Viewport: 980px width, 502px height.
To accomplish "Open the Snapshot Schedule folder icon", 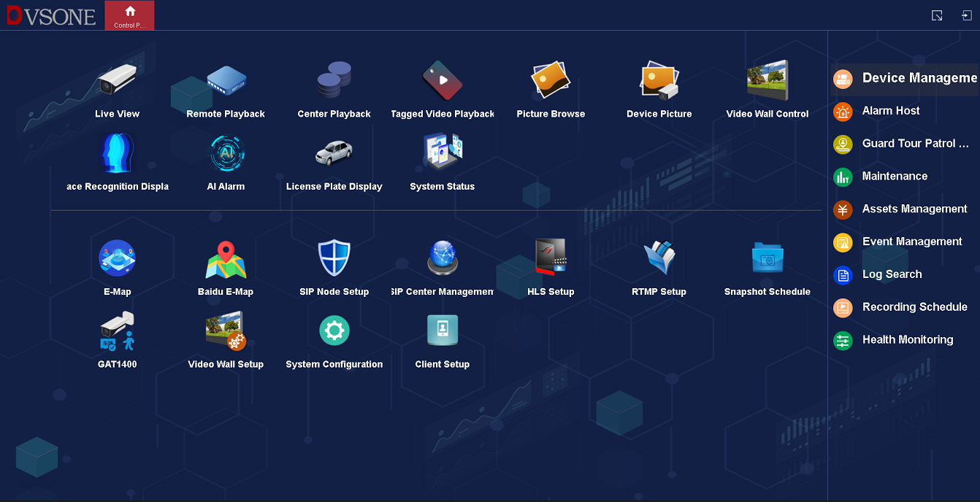I will (767, 259).
